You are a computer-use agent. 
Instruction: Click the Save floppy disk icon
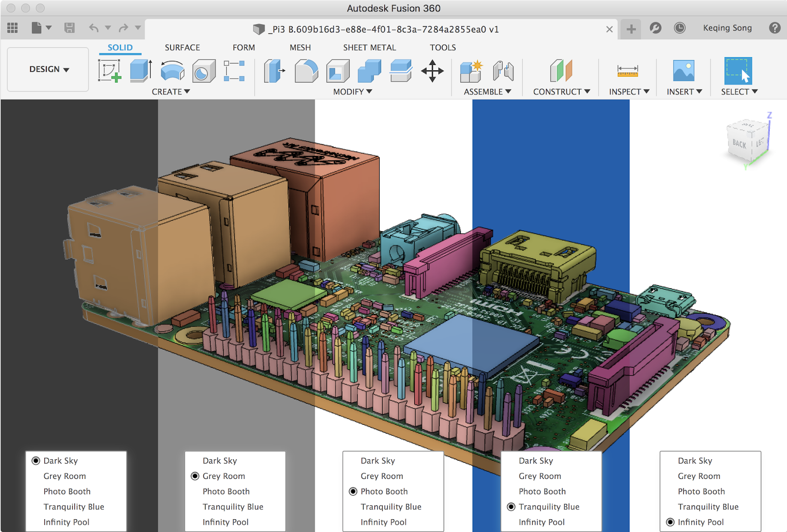69,28
